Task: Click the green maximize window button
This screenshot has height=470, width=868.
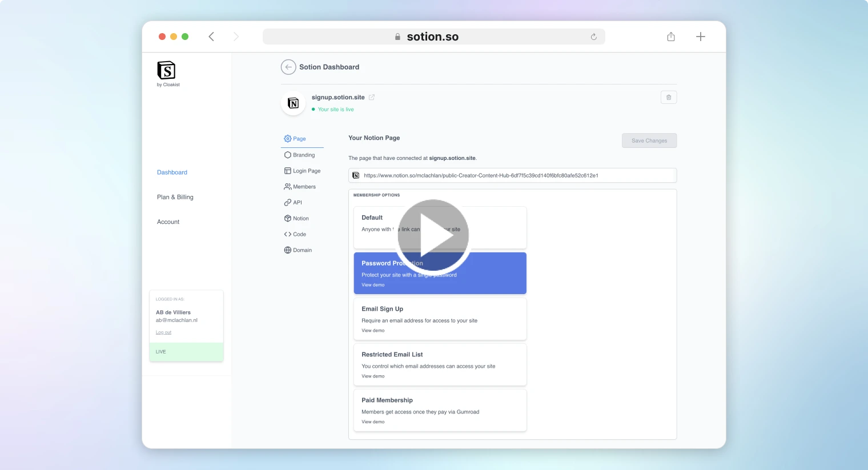Action: click(x=185, y=37)
